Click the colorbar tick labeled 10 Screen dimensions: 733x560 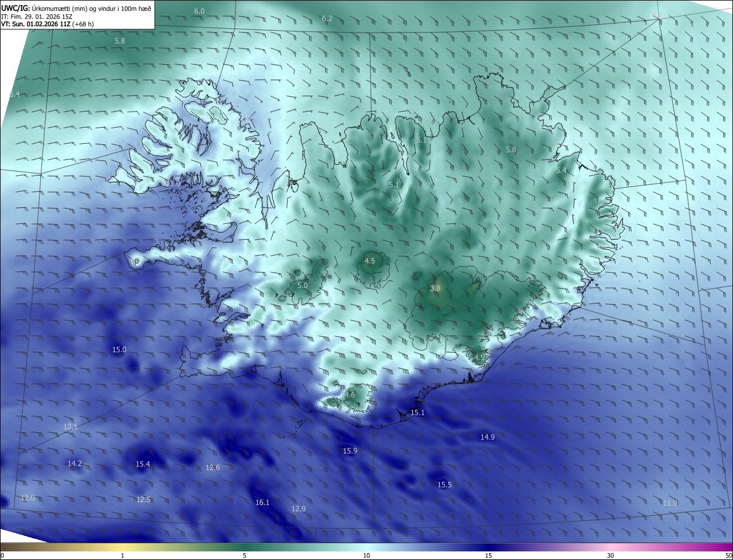click(x=366, y=555)
